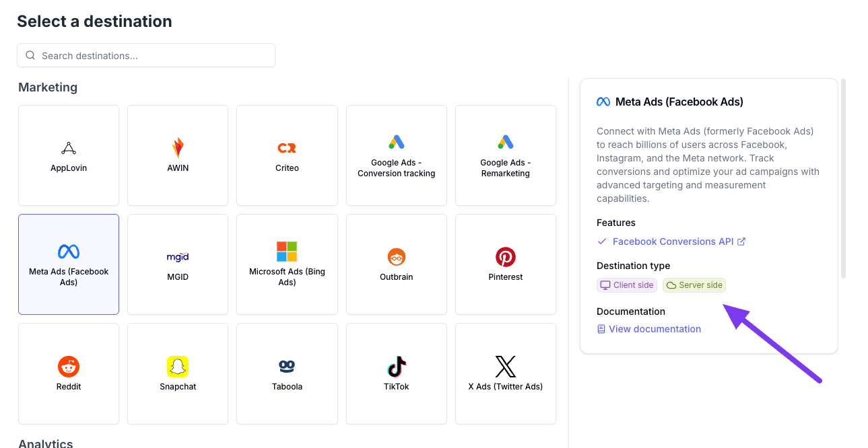Click the "Documentation" label in panel
Screen dimensions: 868x448
tap(631, 311)
